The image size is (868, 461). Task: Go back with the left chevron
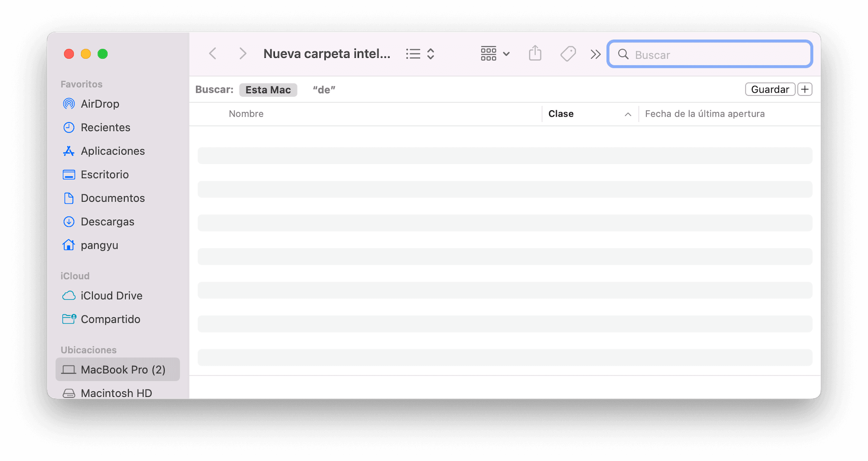tap(212, 54)
